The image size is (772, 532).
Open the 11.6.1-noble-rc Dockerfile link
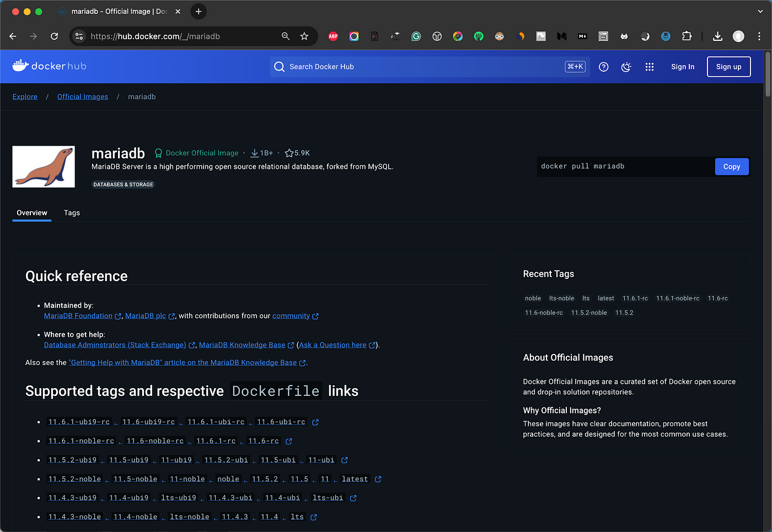coord(81,441)
